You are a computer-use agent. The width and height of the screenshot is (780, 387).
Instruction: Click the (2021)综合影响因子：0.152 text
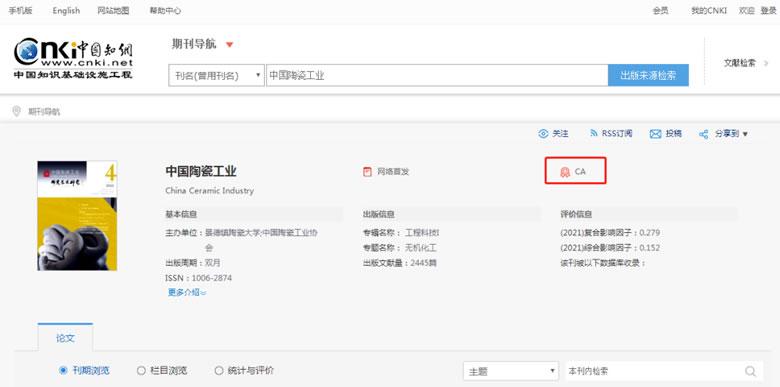(610, 248)
